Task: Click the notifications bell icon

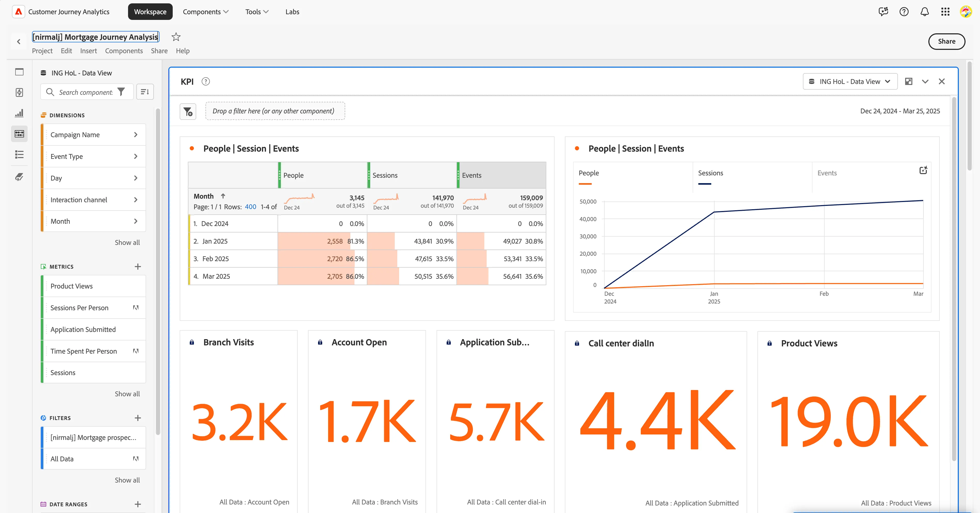Action: click(924, 12)
